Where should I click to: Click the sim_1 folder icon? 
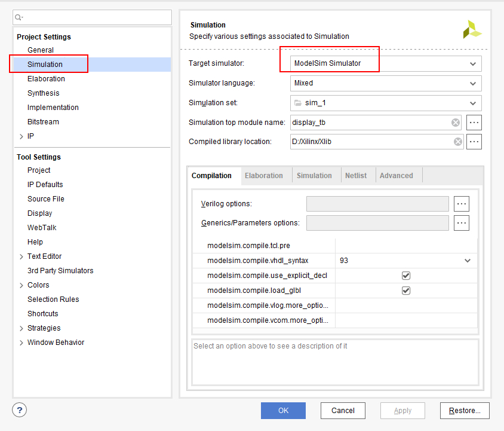pyautogui.click(x=298, y=103)
